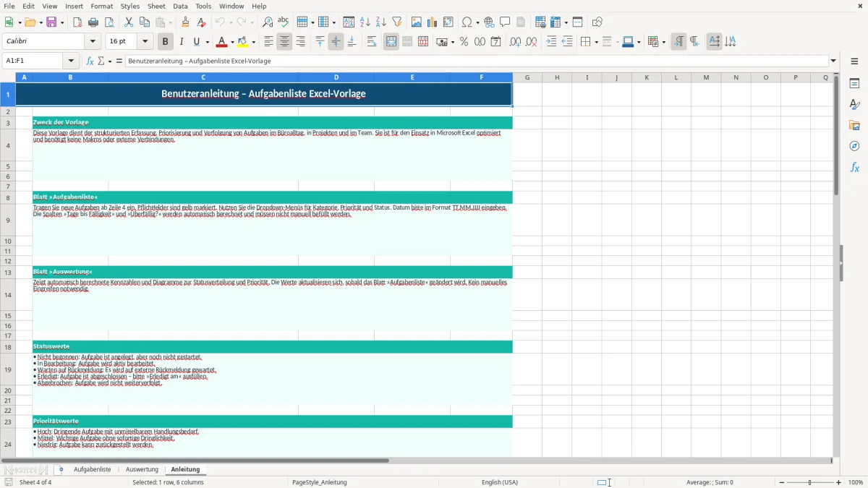Image resolution: width=868 pixels, height=488 pixels.
Task: Click in the formula input line
Action: click(x=477, y=61)
